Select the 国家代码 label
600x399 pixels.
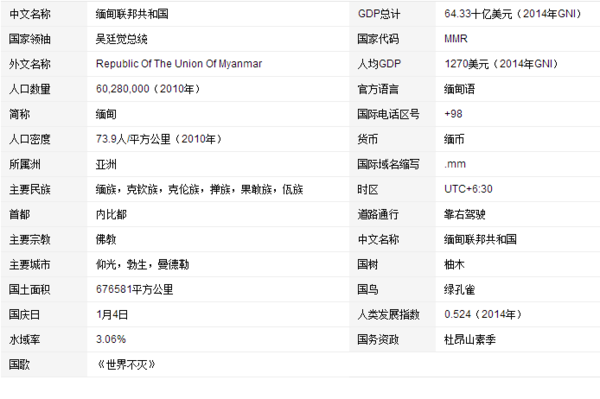click(x=378, y=39)
